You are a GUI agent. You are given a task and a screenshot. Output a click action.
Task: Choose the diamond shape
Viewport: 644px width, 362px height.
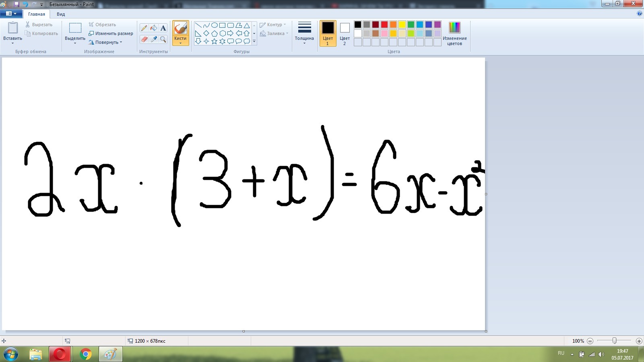coord(206,33)
